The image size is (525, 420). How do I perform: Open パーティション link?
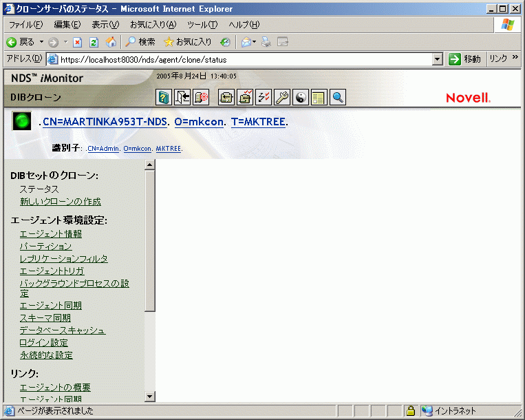point(46,246)
